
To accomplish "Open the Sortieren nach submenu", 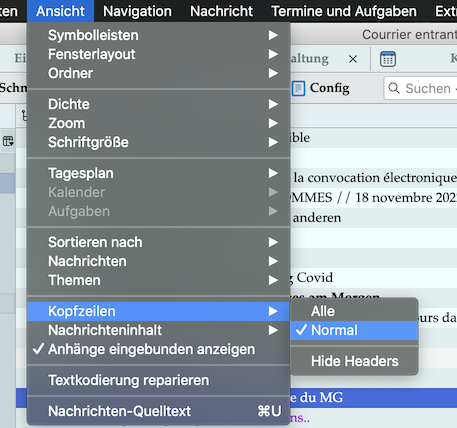I will (x=158, y=242).
